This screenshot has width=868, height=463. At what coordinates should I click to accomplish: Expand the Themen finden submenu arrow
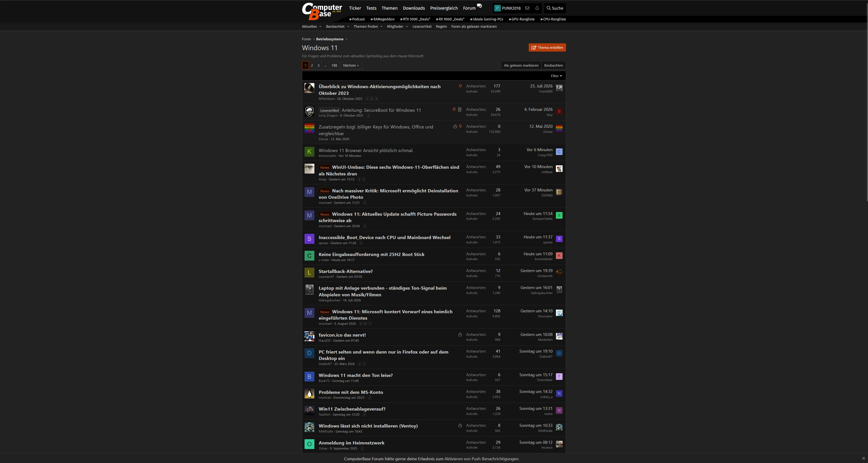pyautogui.click(x=381, y=27)
